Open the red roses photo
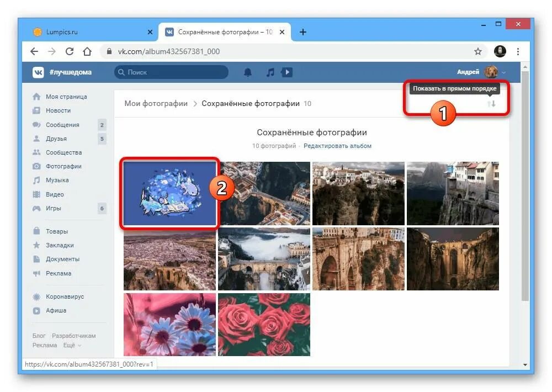The image size is (552, 392). 264,325
